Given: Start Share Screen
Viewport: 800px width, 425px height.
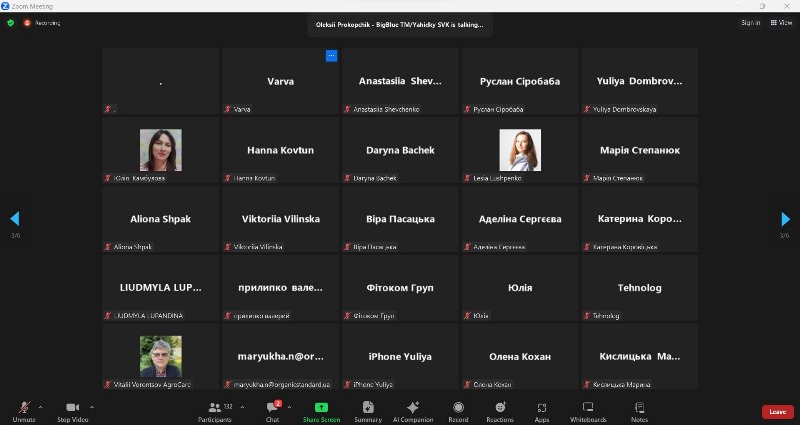Looking at the screenshot, I should (321, 410).
